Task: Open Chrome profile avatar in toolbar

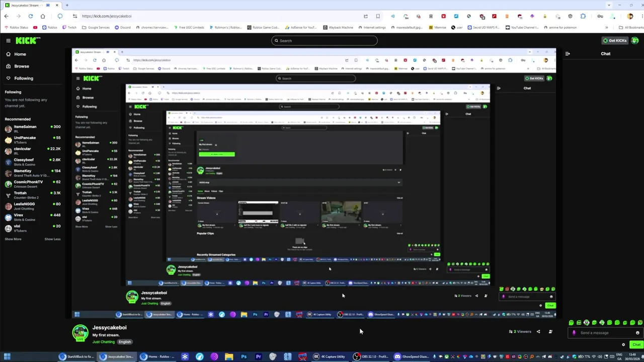Action: tap(630, 16)
